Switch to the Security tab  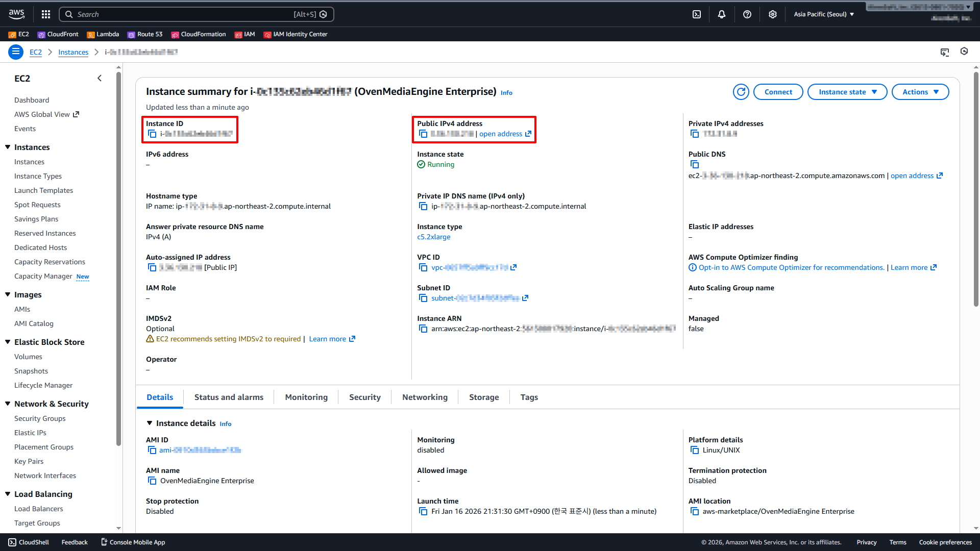(x=364, y=397)
